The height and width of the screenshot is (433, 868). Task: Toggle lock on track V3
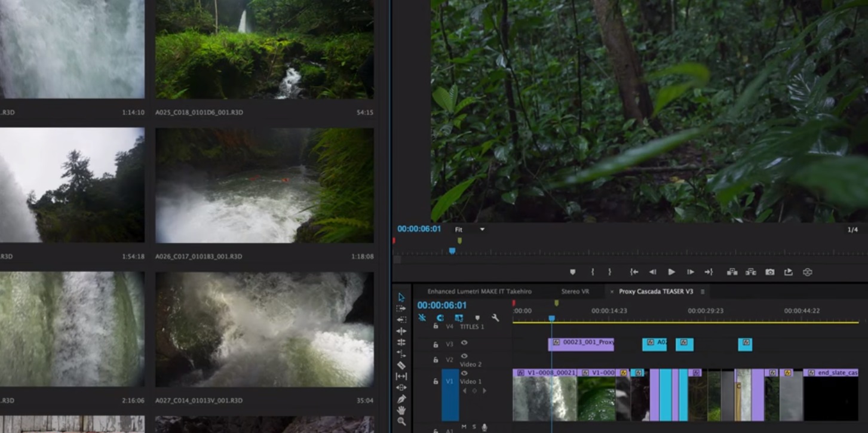pos(435,345)
